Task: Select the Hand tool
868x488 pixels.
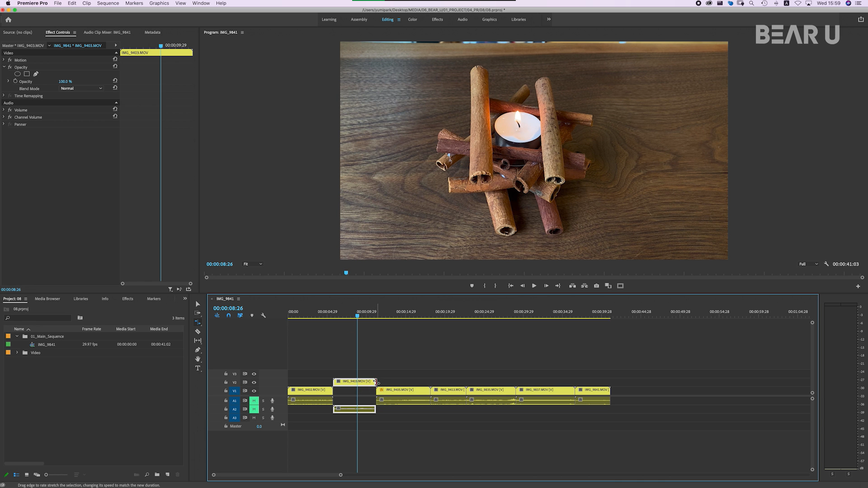Action: 198,359
